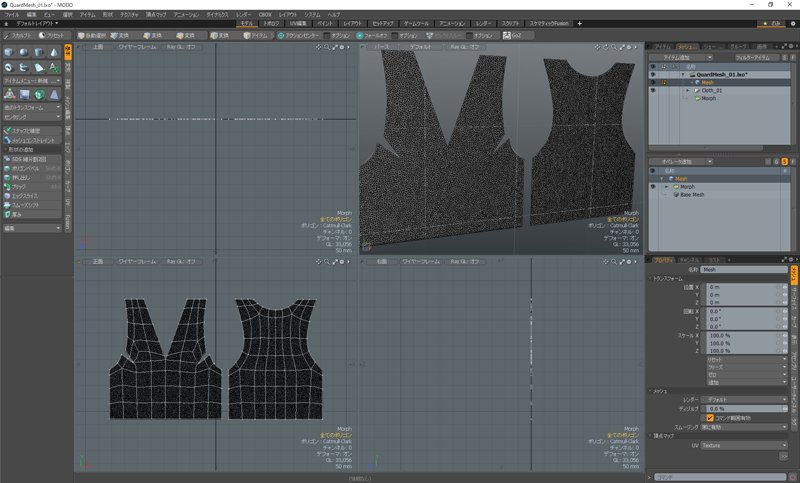
Task: Toggle visibility eye of QuardMesh_01.lxo scene
Action: (653, 74)
